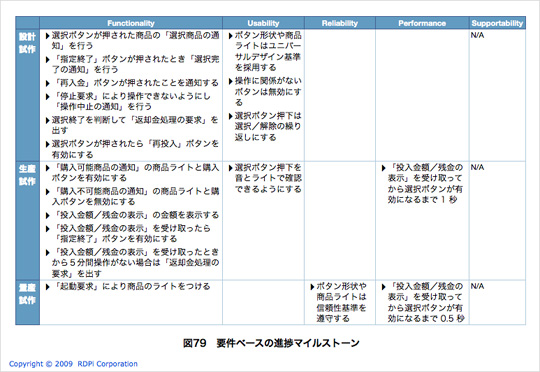Click the ５分間操作がない場合 item
The image size is (540, 372).
133,263
